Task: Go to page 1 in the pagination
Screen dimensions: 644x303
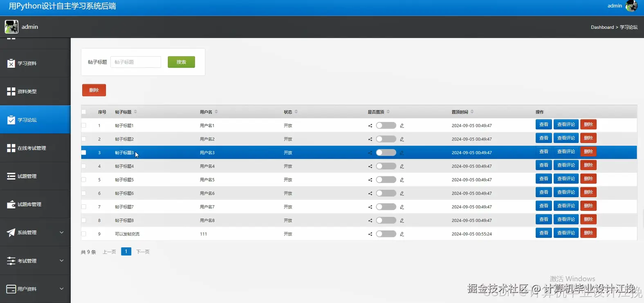Action: pos(126,251)
